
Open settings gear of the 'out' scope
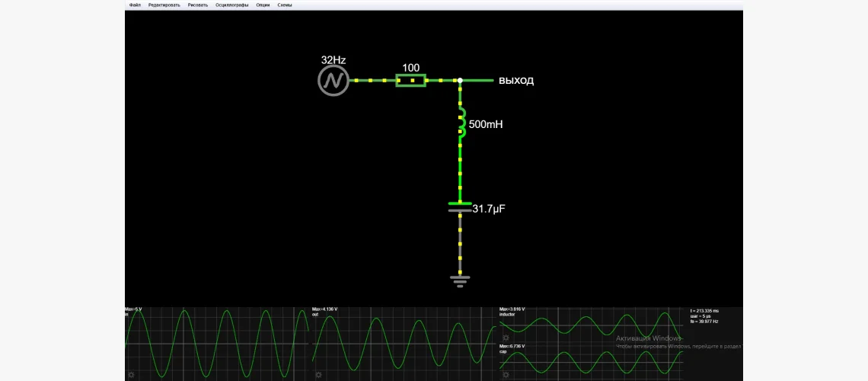[x=318, y=375]
